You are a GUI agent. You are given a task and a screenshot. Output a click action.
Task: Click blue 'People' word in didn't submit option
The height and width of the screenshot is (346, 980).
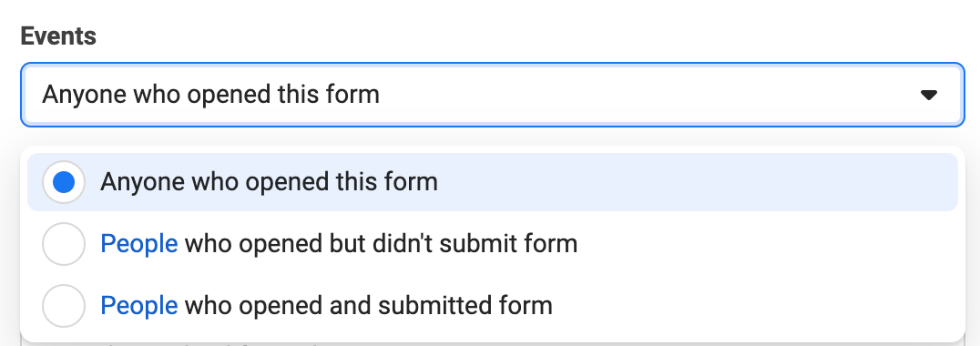[138, 244]
